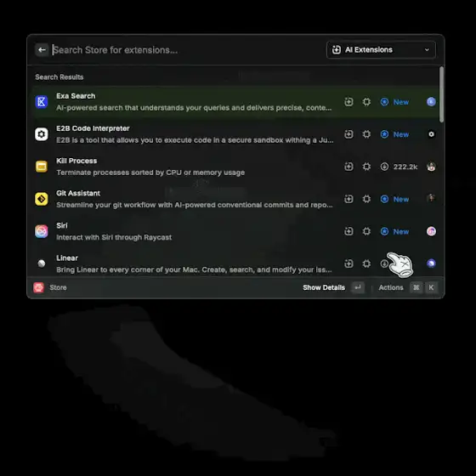Viewport: 476px width, 476px height.
Task: Click the Linear extension icon
Action: pyautogui.click(x=42, y=263)
